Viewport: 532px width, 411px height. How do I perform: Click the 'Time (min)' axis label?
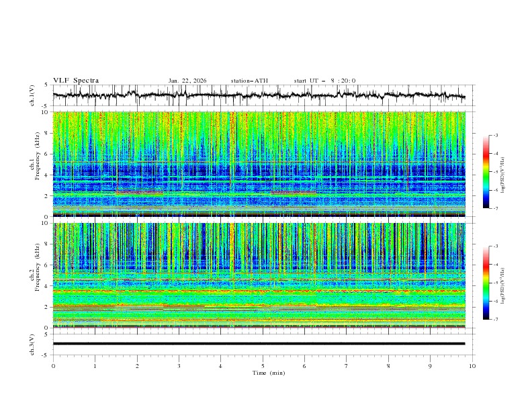point(269,373)
